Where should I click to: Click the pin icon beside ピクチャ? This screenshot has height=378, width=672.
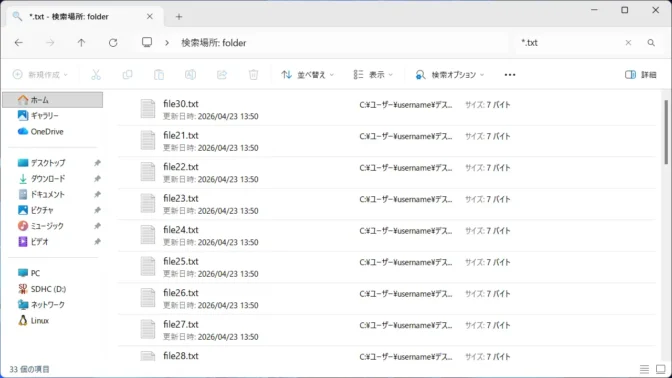(x=97, y=210)
